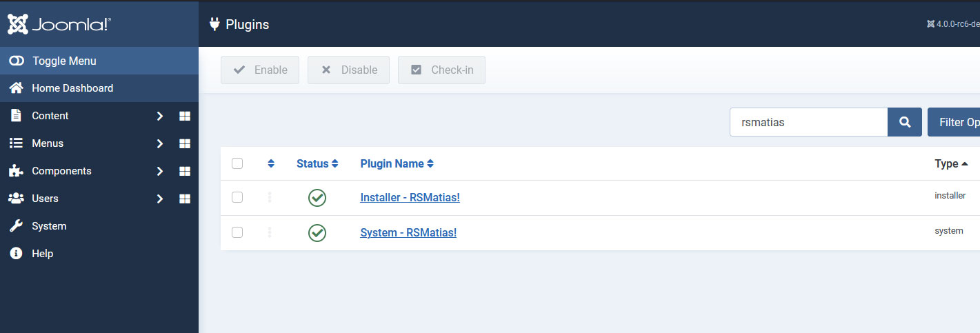Open Filter Options
The width and height of the screenshot is (980, 333).
pos(954,122)
